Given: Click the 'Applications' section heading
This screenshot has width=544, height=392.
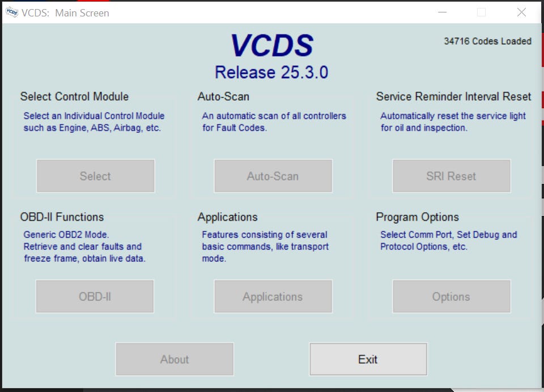Looking at the screenshot, I should click(x=227, y=217).
